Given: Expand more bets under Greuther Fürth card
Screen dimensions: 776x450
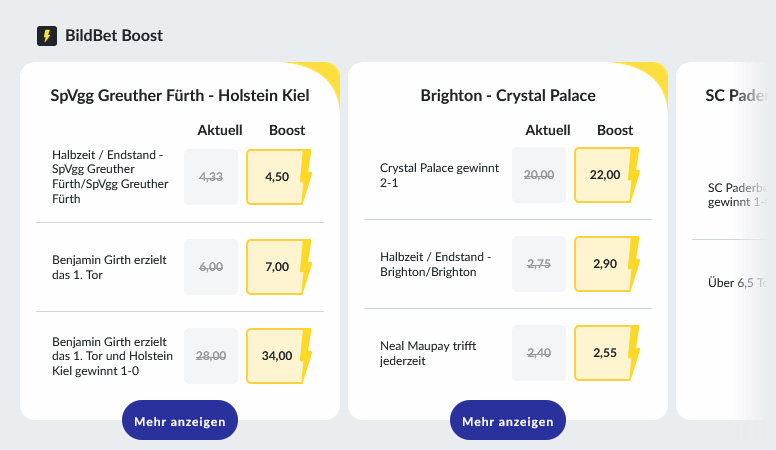Looking at the screenshot, I should tap(180, 420).
